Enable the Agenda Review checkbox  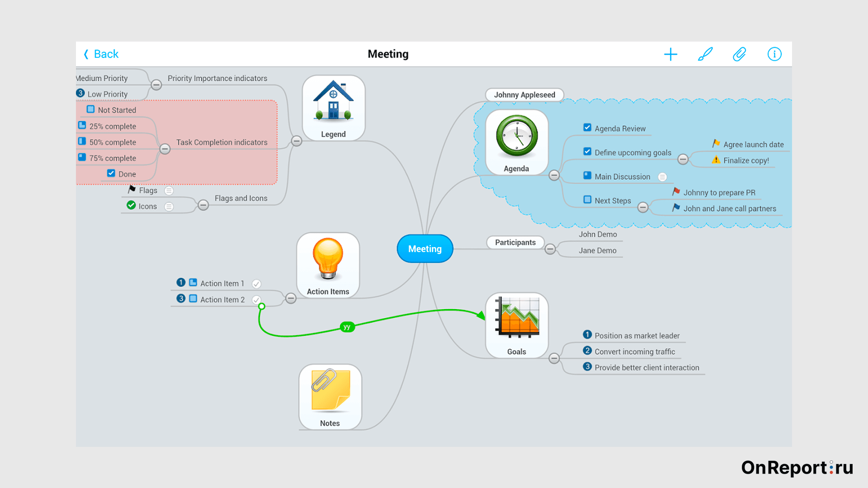pos(587,127)
